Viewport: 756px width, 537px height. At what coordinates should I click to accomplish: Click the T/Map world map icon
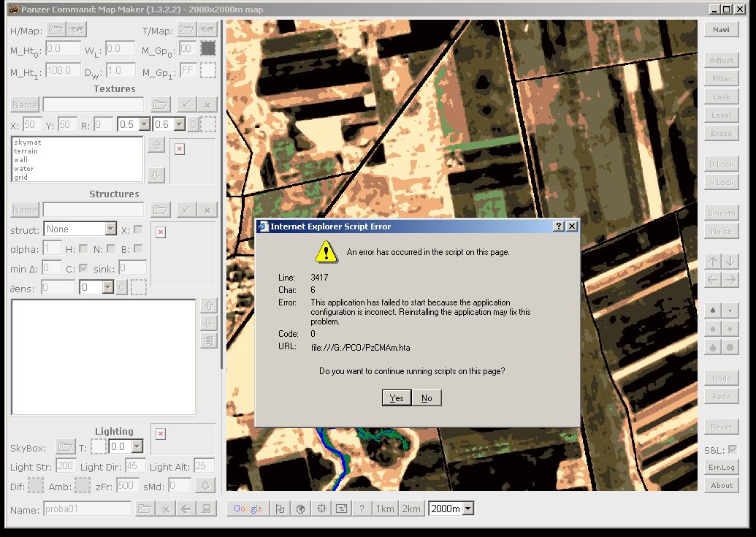207,30
